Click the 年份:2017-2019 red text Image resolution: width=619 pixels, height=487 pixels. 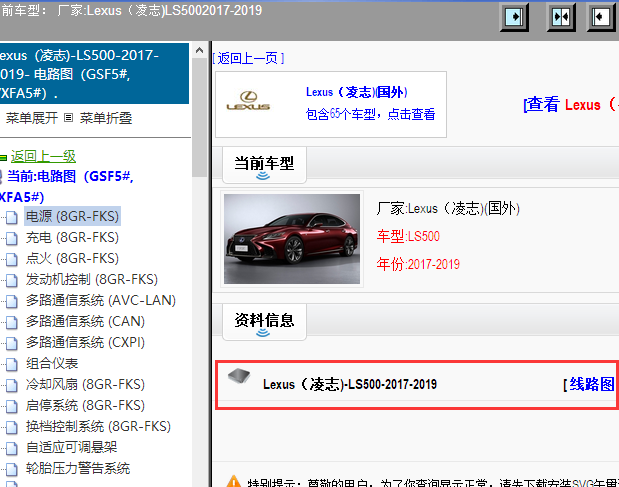[418, 264]
